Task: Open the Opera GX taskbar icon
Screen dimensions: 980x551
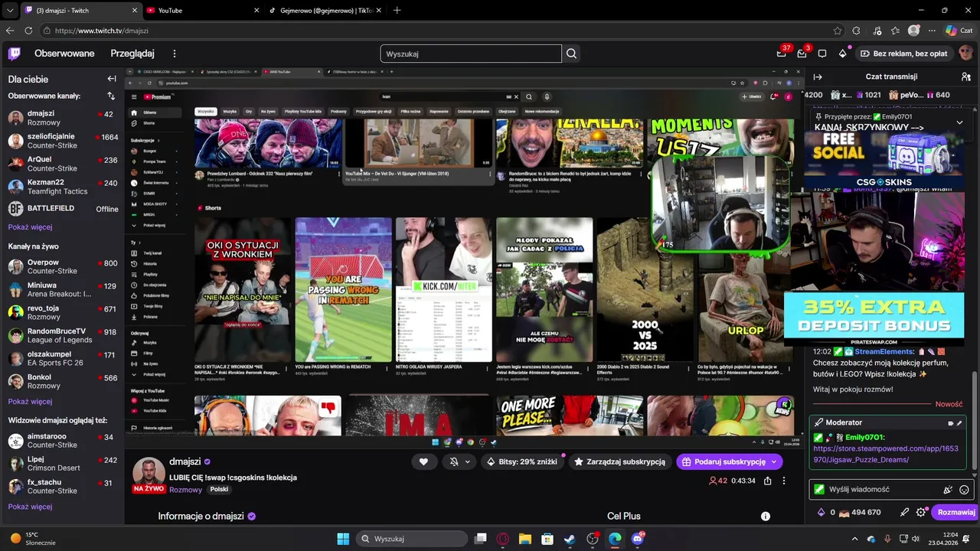Action: click(503, 539)
